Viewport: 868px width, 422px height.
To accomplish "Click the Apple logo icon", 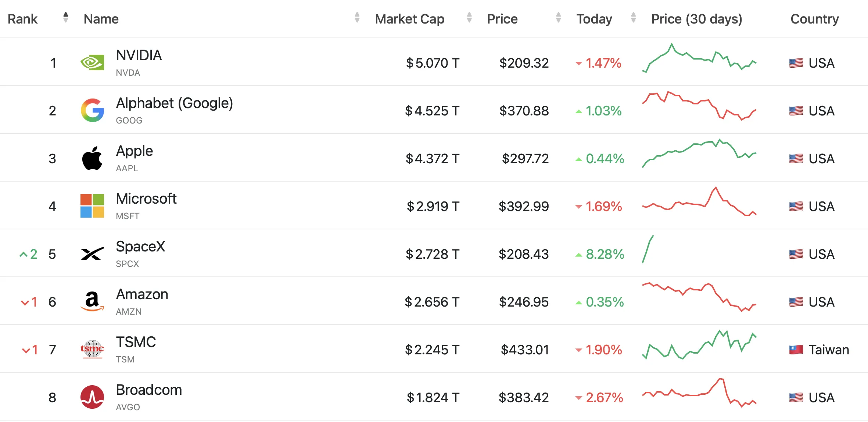I will [92, 158].
